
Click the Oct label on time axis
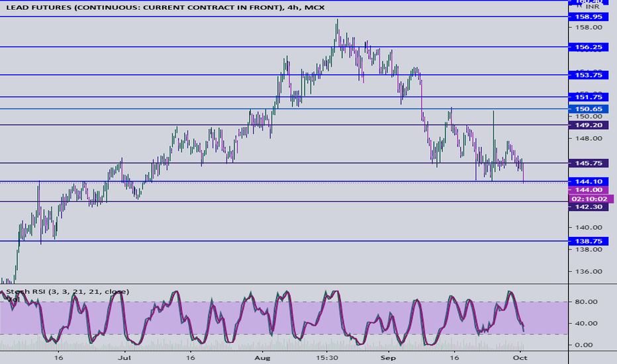(x=520, y=358)
